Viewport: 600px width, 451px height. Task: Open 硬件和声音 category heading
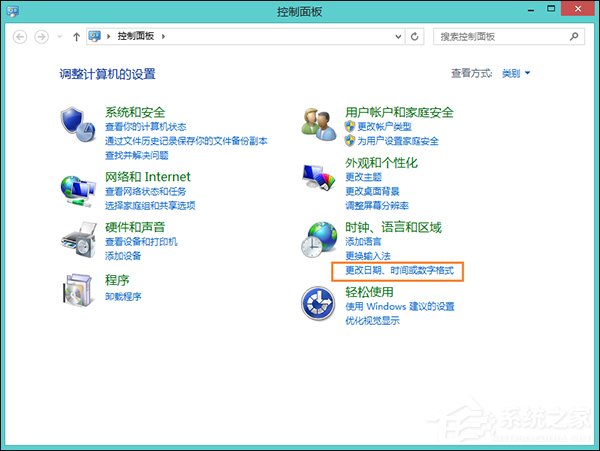[135, 227]
